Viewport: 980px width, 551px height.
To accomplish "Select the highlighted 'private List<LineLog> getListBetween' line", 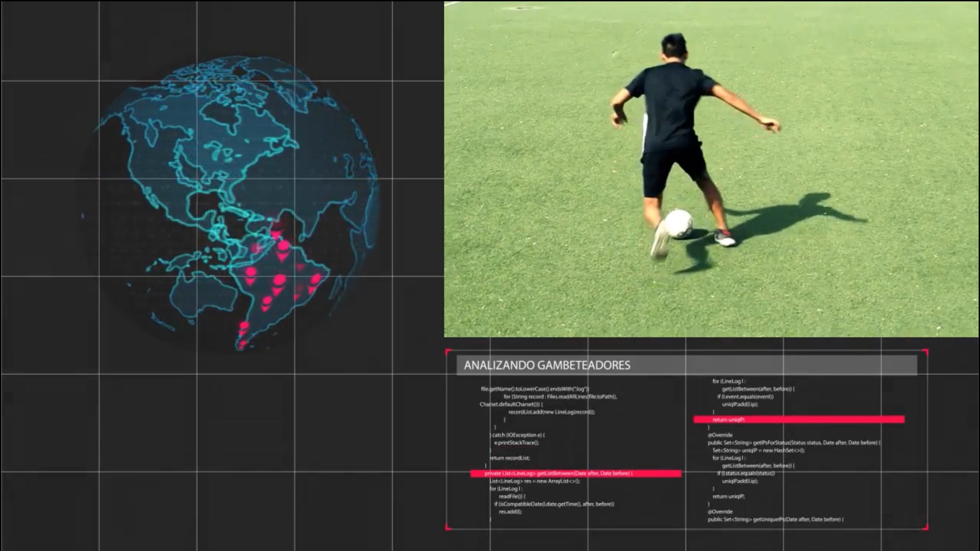I will tap(576, 473).
